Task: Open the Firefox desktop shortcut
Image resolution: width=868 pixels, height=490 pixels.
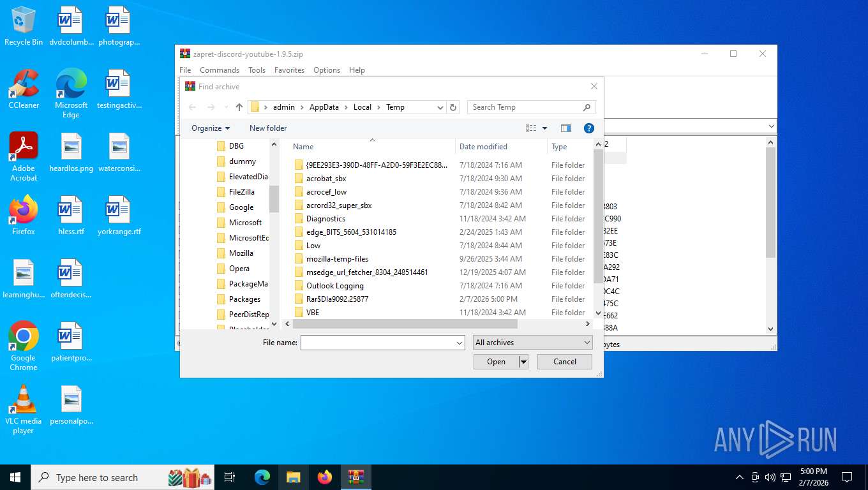Action: [24, 216]
